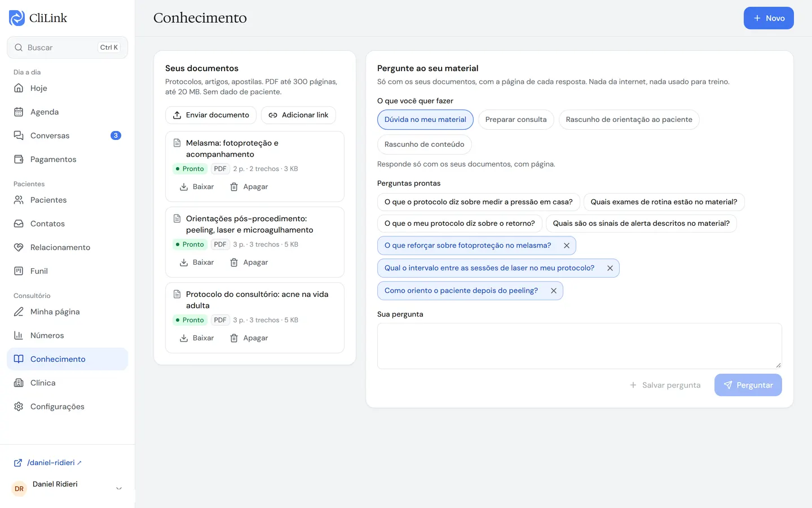Delete the Orientações pós-procedimento document
Viewport: 812px width, 508px height.
[x=249, y=262]
